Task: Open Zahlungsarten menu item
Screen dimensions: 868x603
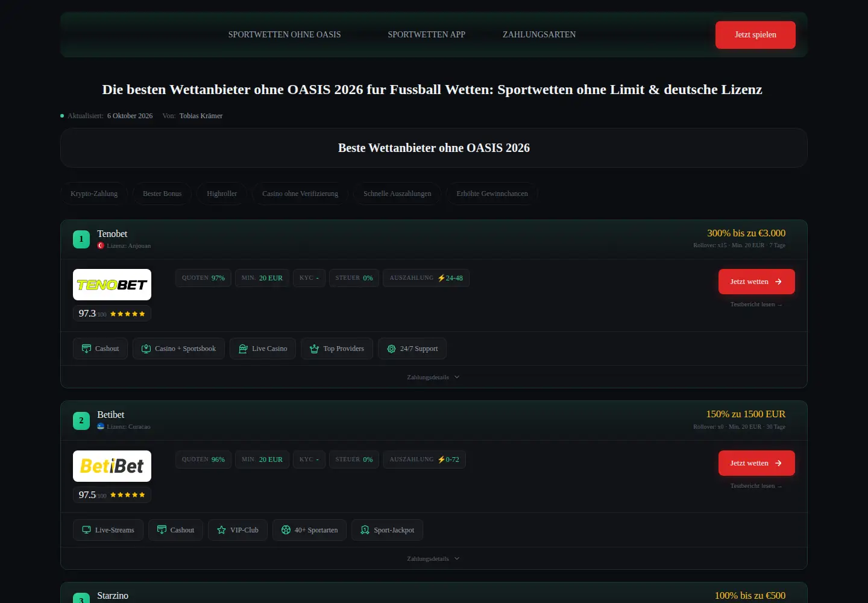Action: click(539, 34)
